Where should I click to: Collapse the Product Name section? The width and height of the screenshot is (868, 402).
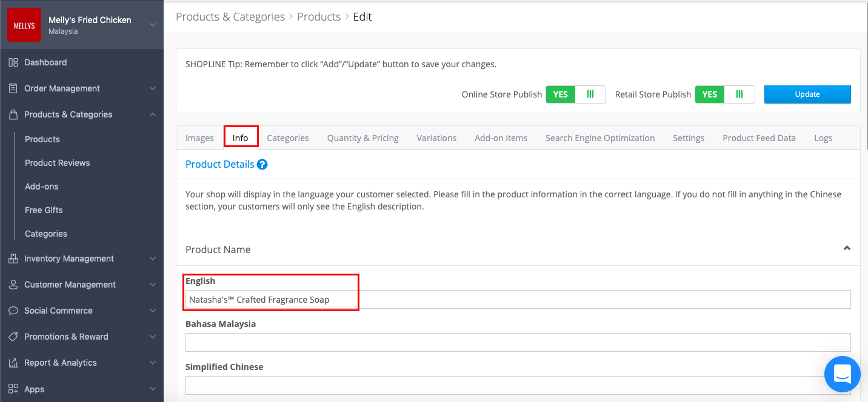[847, 248]
